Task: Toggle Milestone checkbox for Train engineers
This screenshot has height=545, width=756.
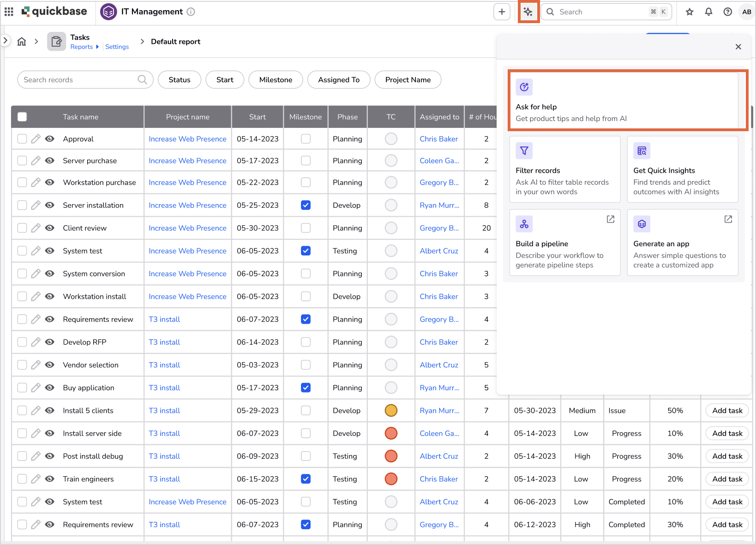Action: coord(306,479)
